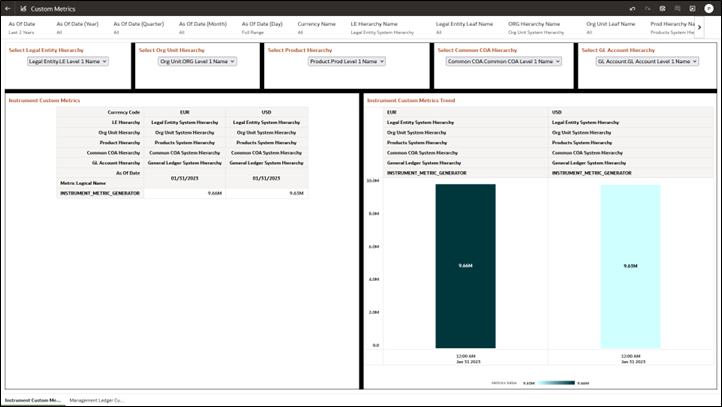This screenshot has width=722, height=407.
Task: Go back using the left arrow icon
Action: 8,8
